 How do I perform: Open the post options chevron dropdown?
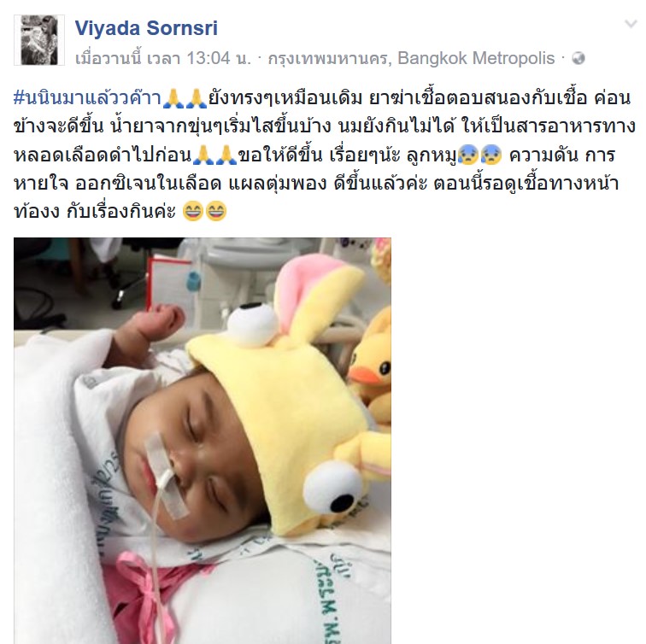coord(631,24)
